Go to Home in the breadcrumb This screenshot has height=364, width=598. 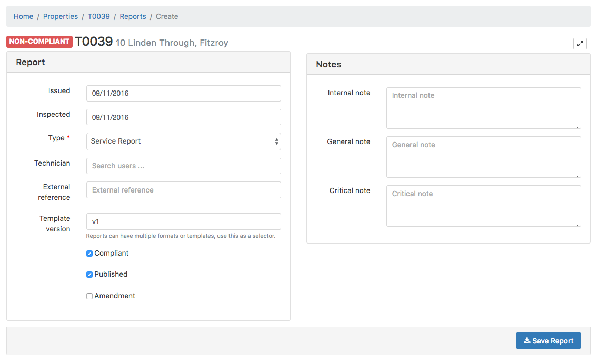23,16
